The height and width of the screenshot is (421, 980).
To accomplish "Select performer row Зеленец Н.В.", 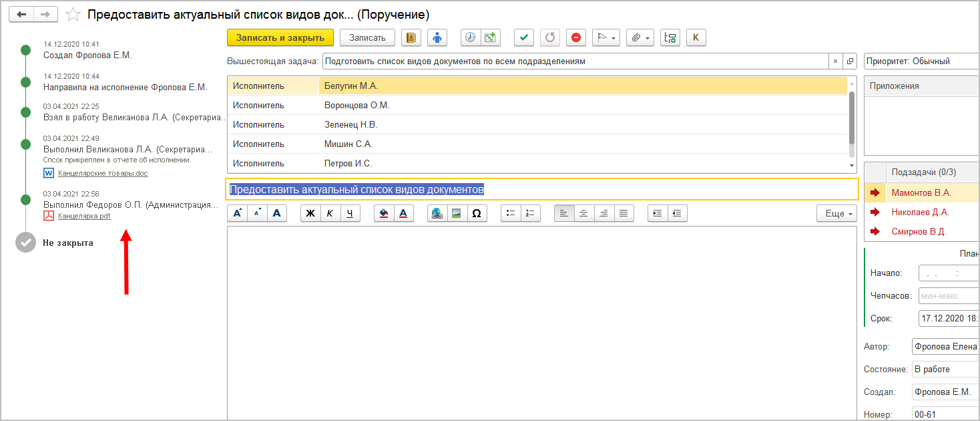I will pos(537,124).
